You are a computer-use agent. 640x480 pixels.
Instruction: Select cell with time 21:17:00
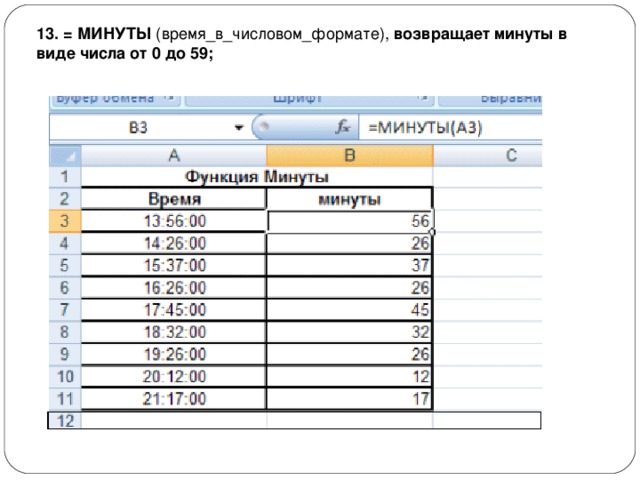coord(174,399)
